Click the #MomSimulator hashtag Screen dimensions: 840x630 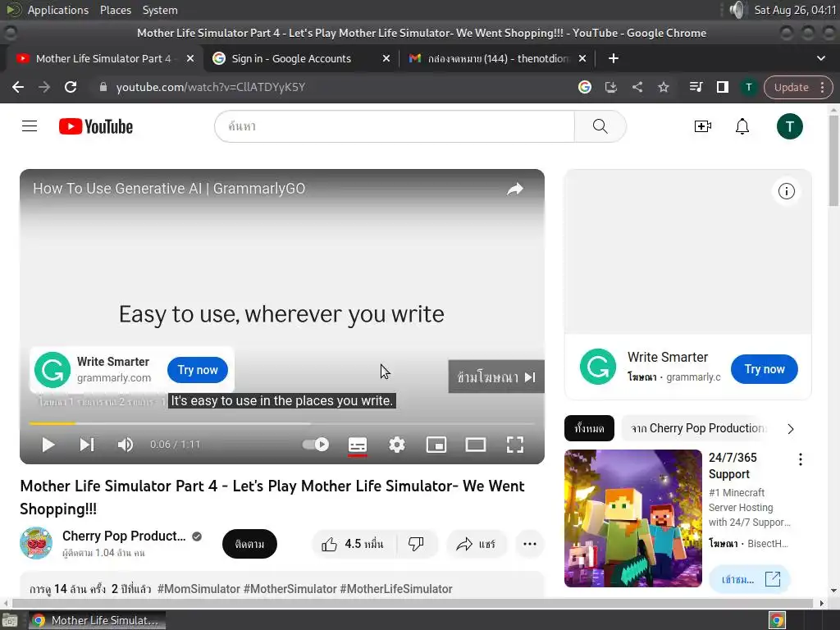199,589
